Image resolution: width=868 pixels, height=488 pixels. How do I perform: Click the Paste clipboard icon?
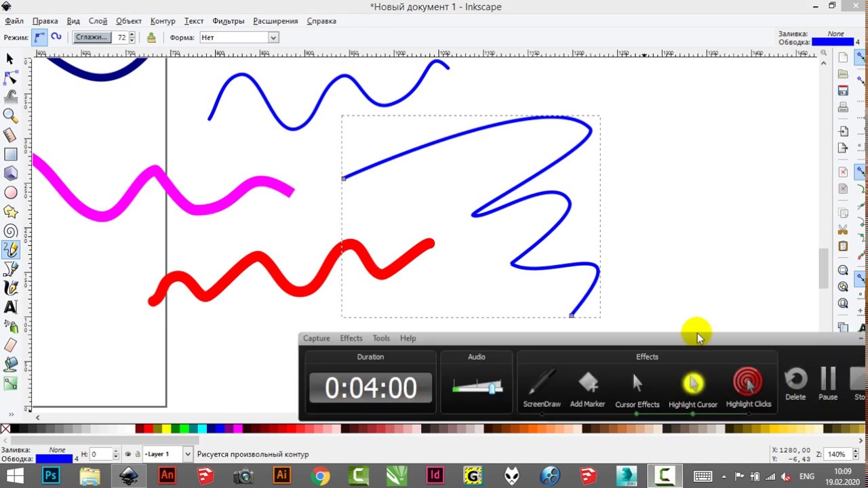tap(843, 246)
